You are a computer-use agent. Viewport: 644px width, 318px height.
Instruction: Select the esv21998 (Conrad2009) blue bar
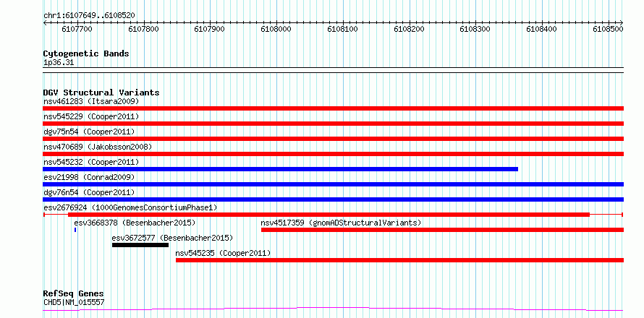point(333,184)
